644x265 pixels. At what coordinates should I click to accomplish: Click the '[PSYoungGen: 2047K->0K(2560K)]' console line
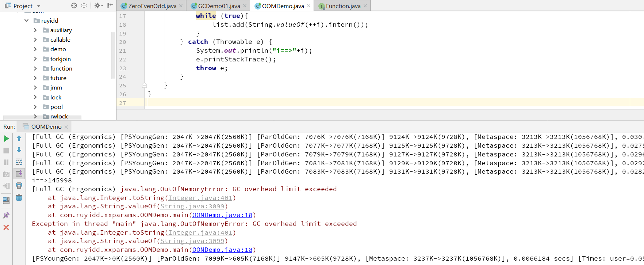click(x=338, y=258)
